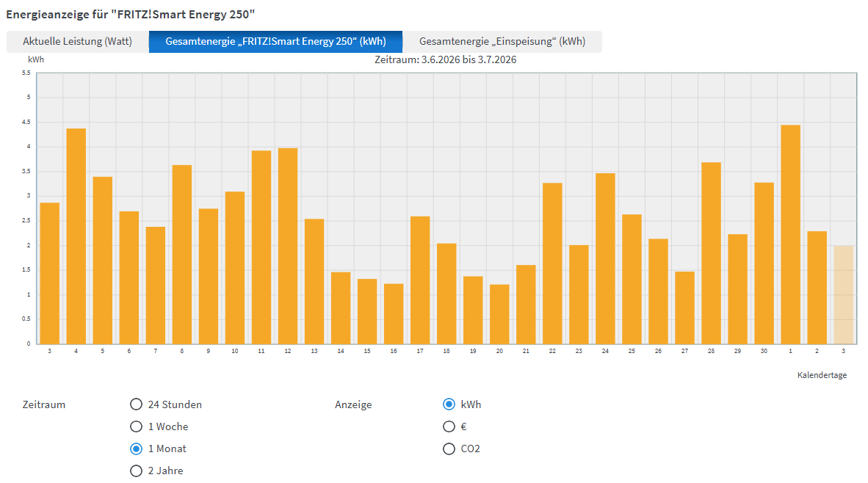
Task: Select CO2 display option
Action: tap(449, 448)
